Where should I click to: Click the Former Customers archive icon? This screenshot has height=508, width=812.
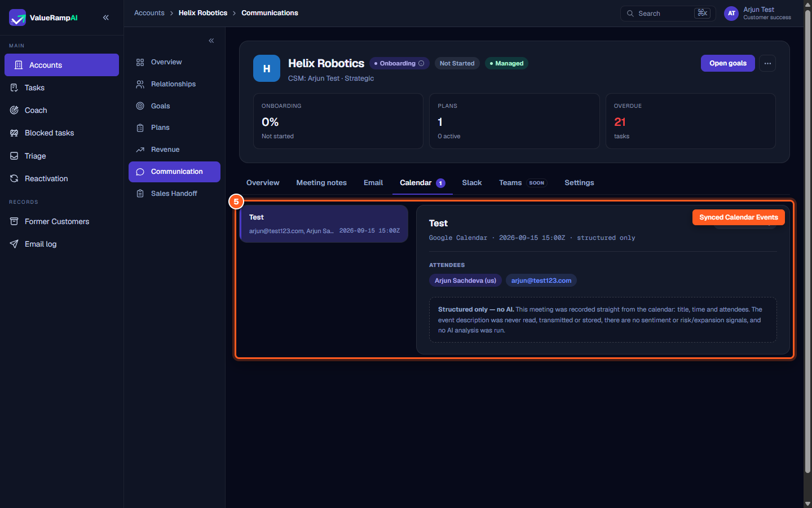coord(14,221)
